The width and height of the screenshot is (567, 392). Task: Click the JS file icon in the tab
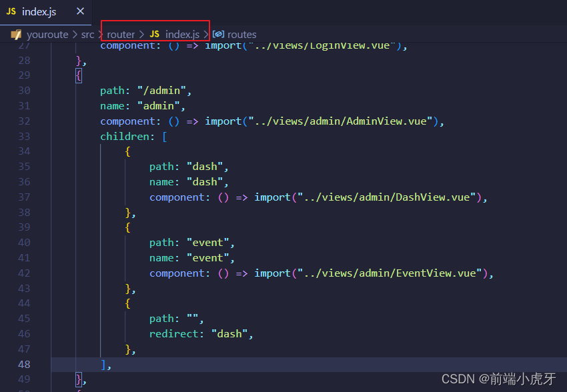11,11
